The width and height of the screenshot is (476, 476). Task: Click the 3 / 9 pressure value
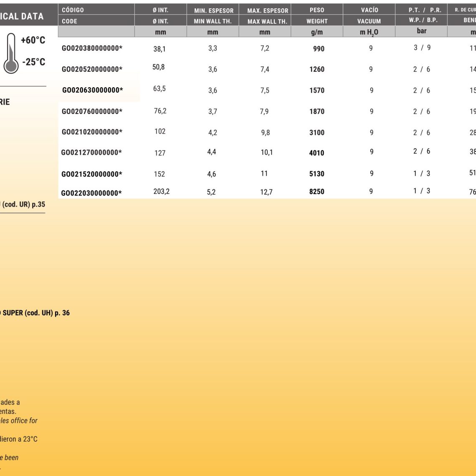tap(422, 48)
